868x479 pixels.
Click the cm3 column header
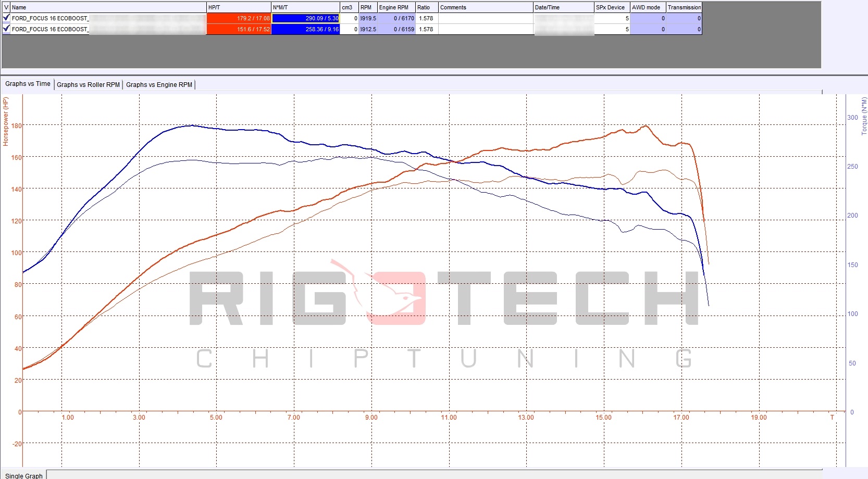[x=349, y=7]
